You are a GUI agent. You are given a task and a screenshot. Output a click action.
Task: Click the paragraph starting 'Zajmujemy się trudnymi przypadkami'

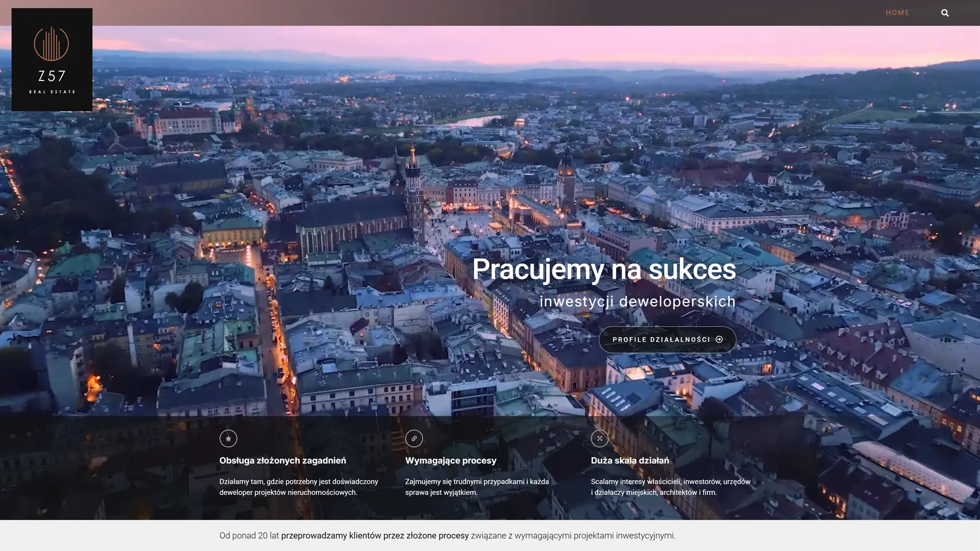(477, 487)
